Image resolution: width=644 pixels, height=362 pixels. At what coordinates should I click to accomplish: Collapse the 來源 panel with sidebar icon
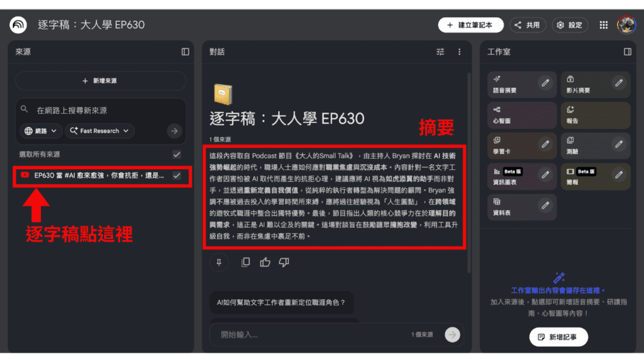(185, 52)
